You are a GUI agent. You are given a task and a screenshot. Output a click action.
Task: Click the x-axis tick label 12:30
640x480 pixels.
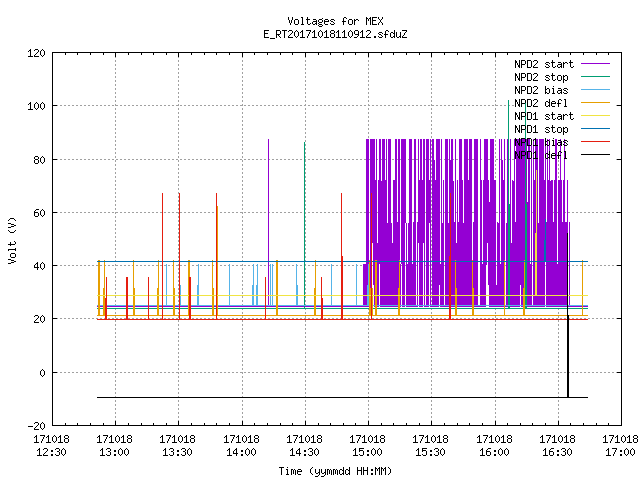click(51, 452)
